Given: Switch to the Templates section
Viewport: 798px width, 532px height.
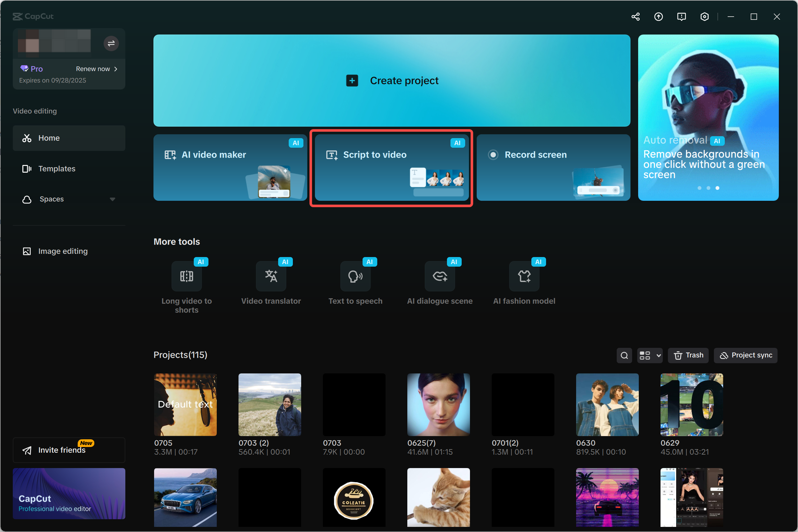Looking at the screenshot, I should pyautogui.click(x=57, y=168).
